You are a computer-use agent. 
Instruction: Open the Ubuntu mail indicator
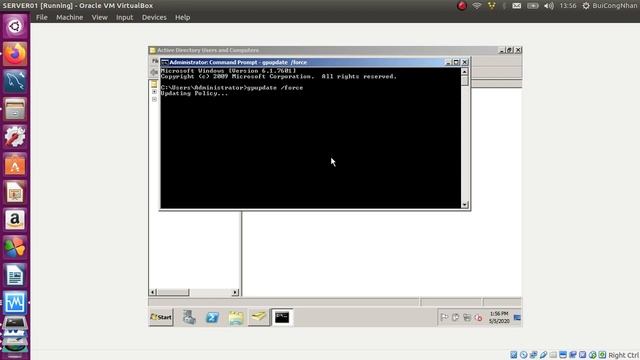(517, 6)
